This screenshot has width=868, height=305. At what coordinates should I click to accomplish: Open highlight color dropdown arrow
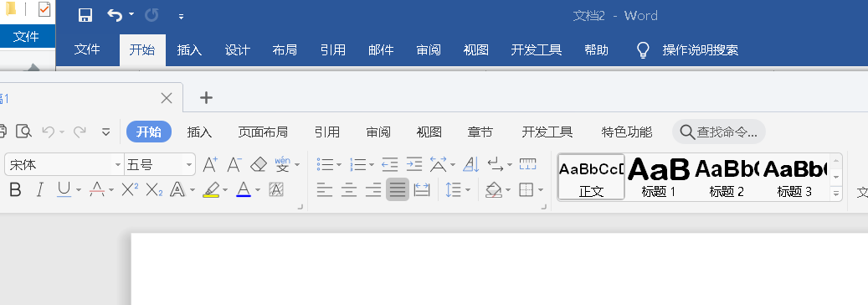click(225, 190)
